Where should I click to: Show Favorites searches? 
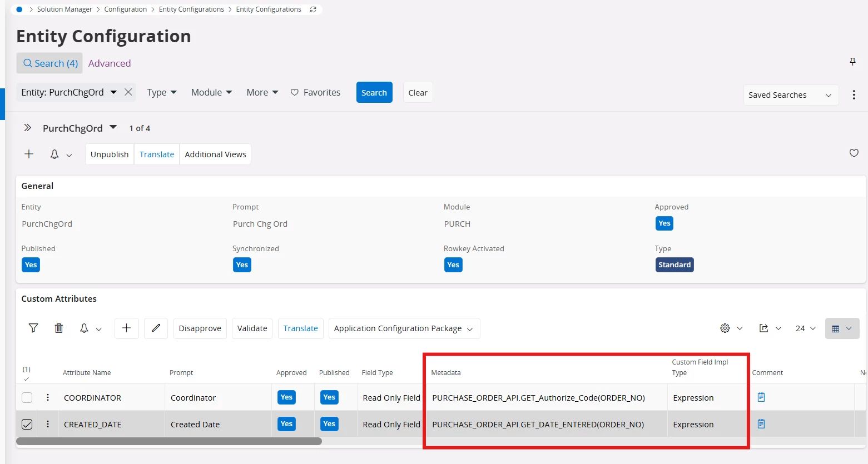(x=316, y=92)
